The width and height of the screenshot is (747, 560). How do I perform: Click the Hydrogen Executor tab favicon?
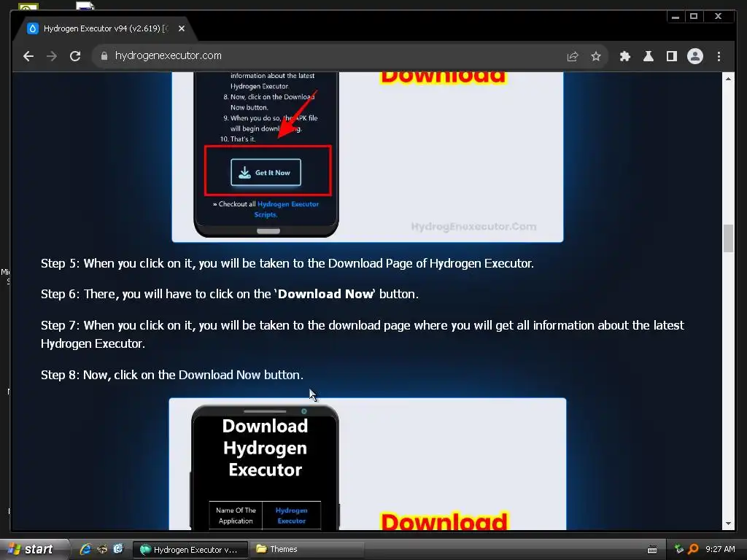(x=32, y=28)
